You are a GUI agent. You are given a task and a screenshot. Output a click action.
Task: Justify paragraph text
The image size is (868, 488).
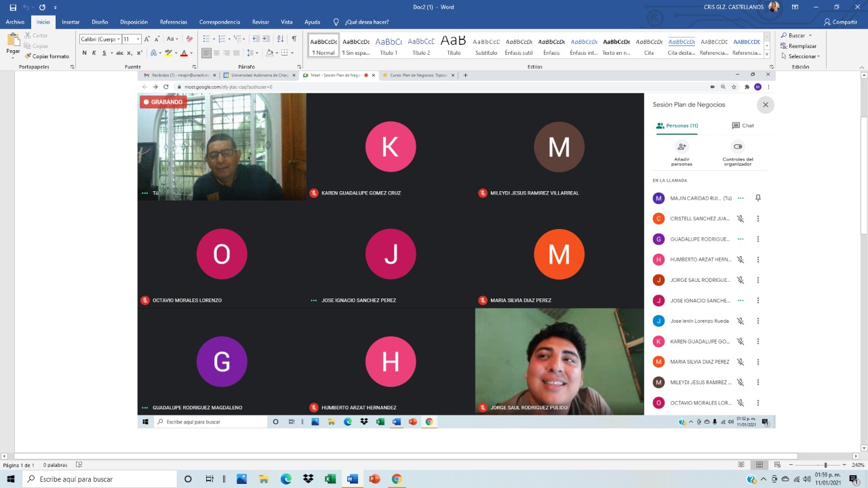click(x=237, y=53)
